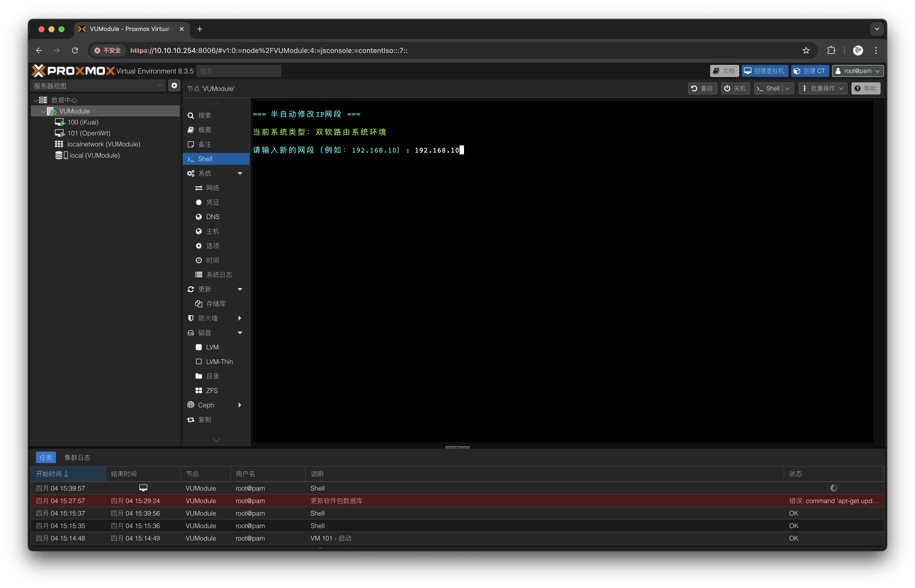Open the local (VUModule) storage entry

pyautogui.click(x=94, y=155)
